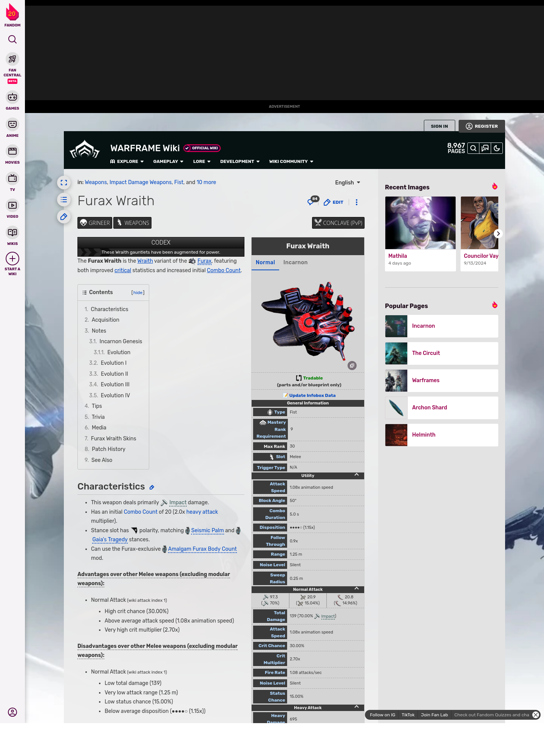The width and height of the screenshot is (544, 756).
Task: Open the Helminth popular page
Action: (x=442, y=435)
